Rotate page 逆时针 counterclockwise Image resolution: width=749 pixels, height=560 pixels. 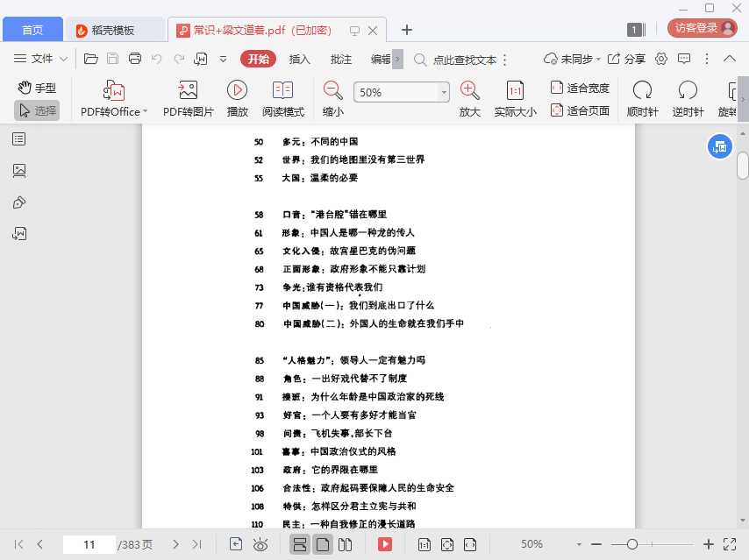pos(688,99)
